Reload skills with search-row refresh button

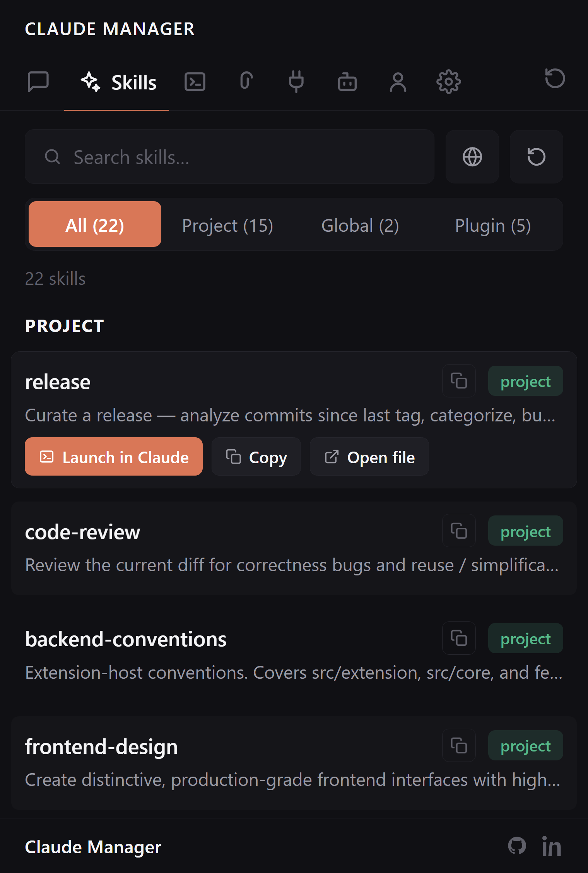[537, 157]
